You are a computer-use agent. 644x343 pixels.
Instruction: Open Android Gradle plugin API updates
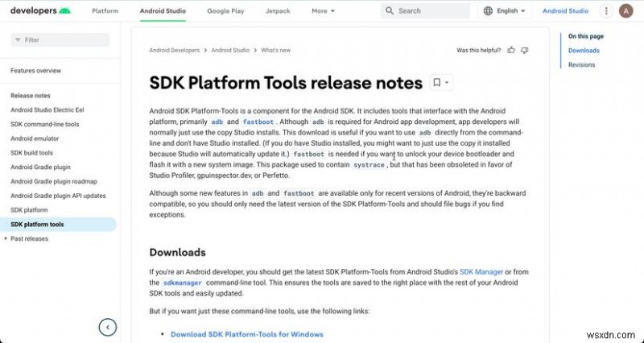pos(58,196)
